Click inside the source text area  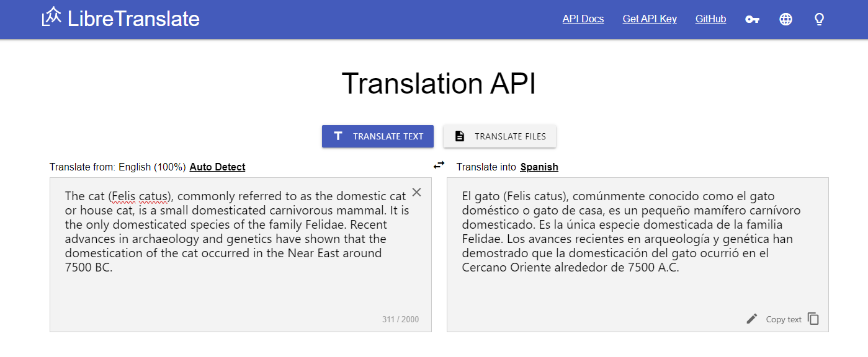pyautogui.click(x=241, y=254)
